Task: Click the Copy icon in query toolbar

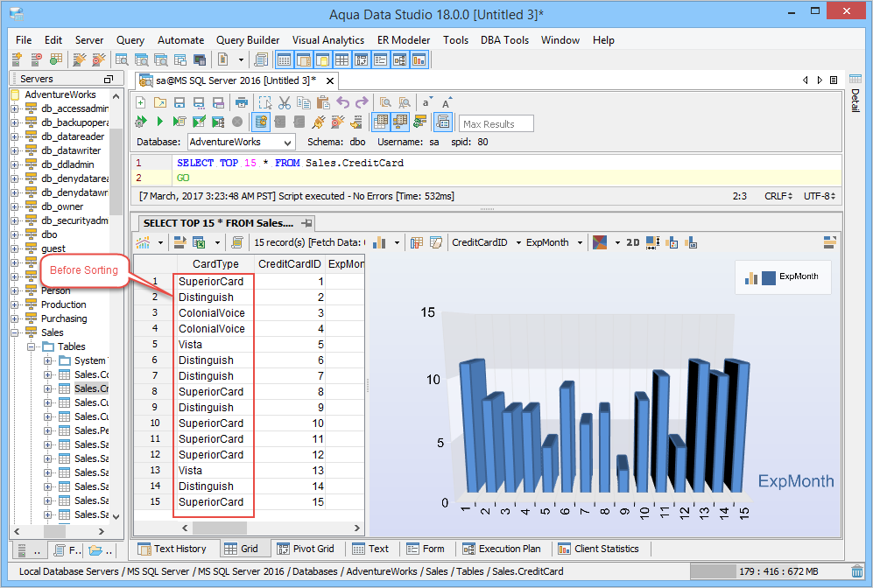Action: 304,102
